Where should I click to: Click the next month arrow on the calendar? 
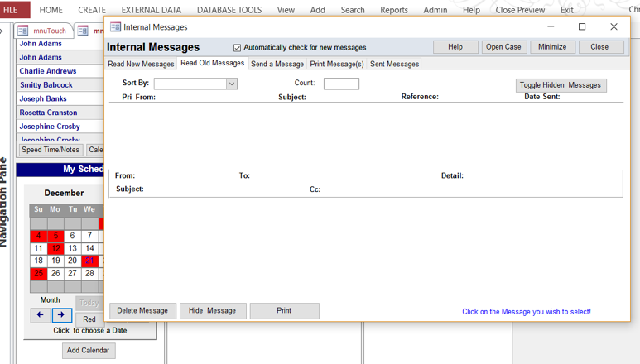tap(61, 315)
